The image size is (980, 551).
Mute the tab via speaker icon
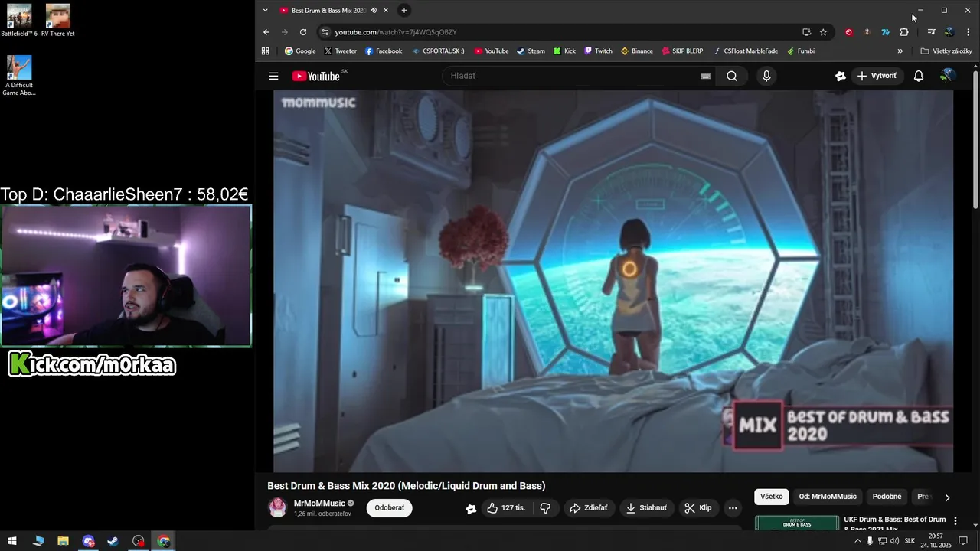pos(374,11)
